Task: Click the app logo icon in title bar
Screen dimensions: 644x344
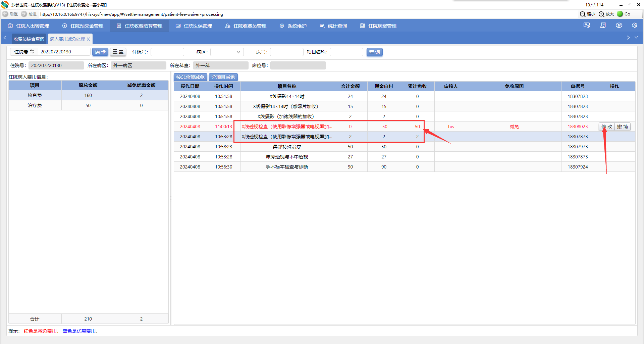Action: point(5,5)
